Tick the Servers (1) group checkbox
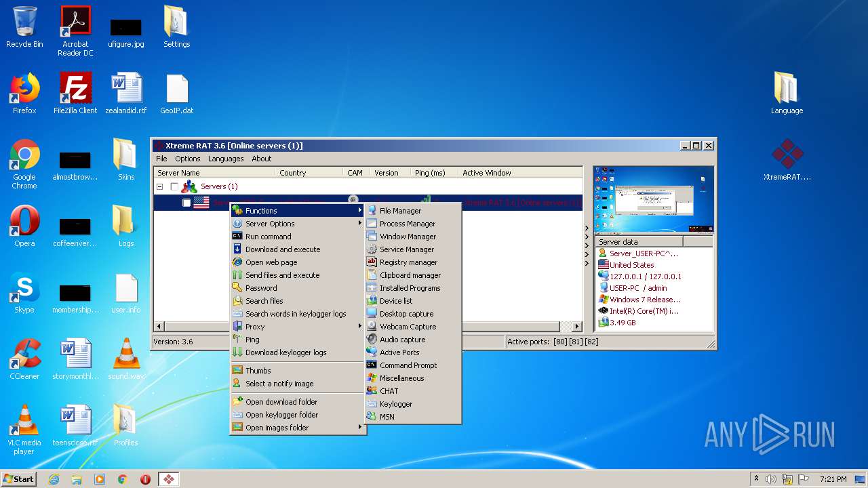This screenshot has width=868, height=488. [x=174, y=186]
